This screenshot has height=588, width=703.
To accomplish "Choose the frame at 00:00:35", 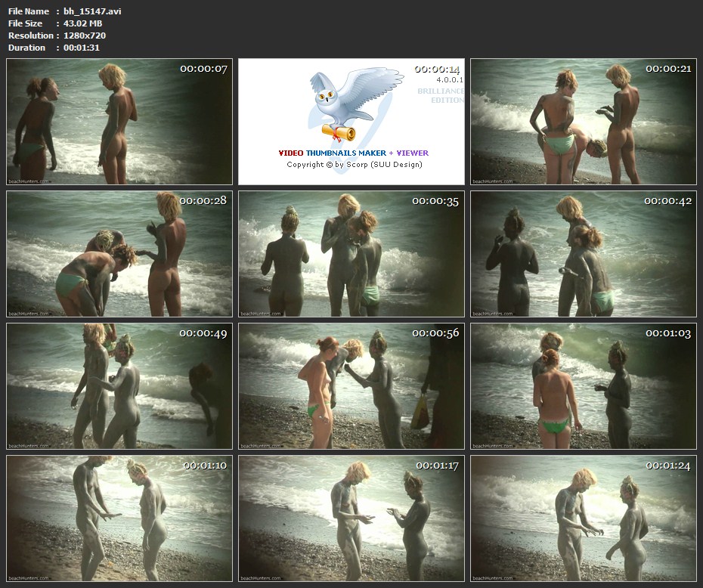I will tap(351, 253).
